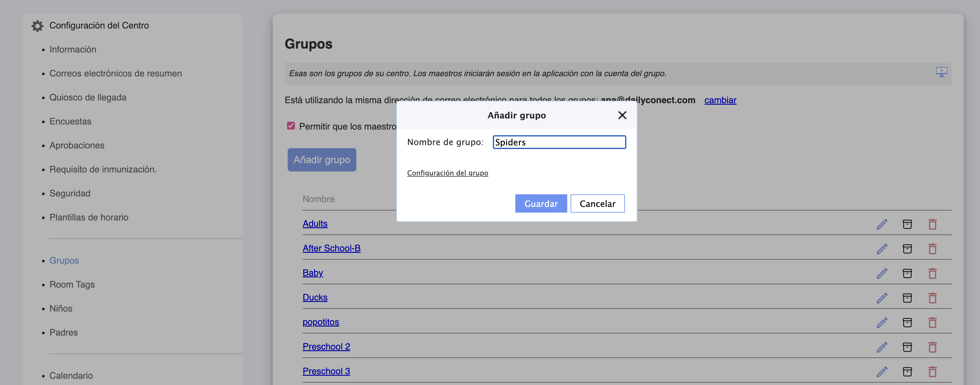980x385 pixels.
Task: Click the cambiar email link
Action: tap(720, 100)
